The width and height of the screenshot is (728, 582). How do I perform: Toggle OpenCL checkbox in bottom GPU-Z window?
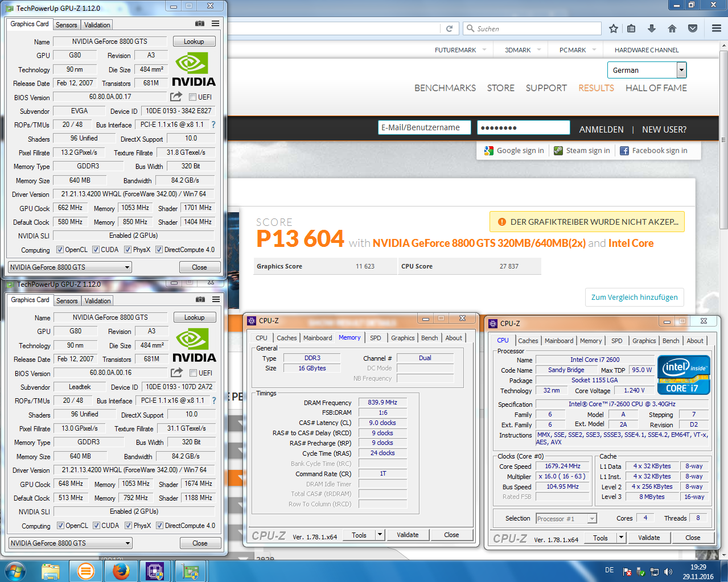click(x=60, y=526)
